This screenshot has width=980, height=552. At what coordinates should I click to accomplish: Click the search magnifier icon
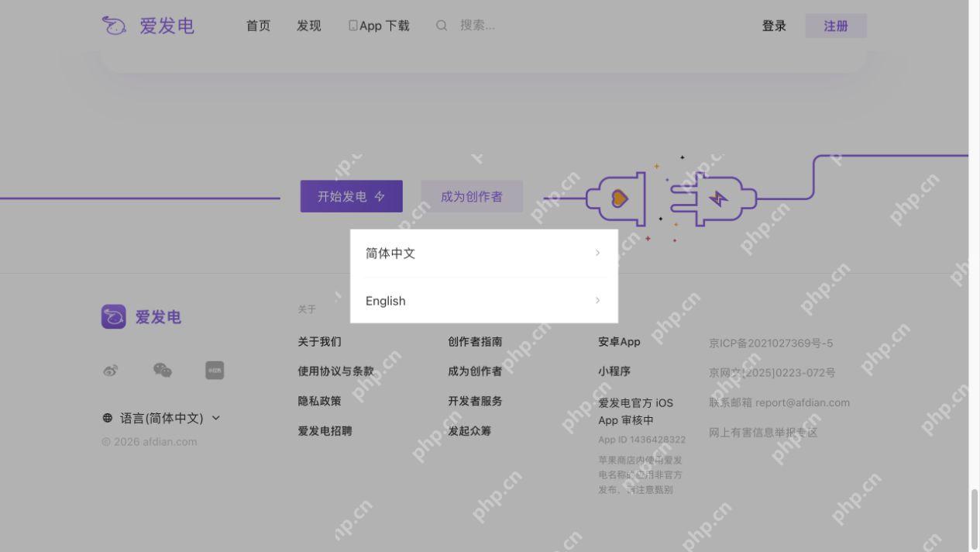click(442, 26)
